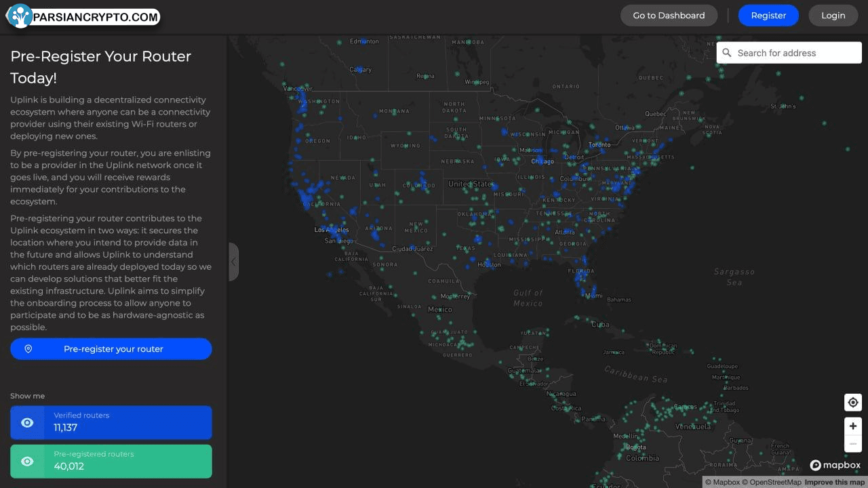Image resolution: width=868 pixels, height=488 pixels.
Task: Click Edmonton label on the map
Action: click(x=364, y=41)
